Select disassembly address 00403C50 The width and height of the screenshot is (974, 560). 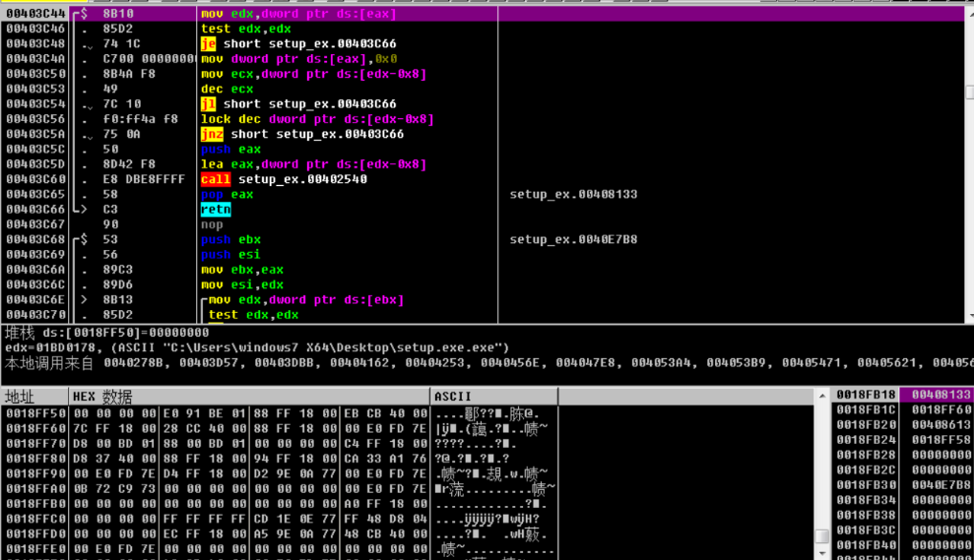35,74
